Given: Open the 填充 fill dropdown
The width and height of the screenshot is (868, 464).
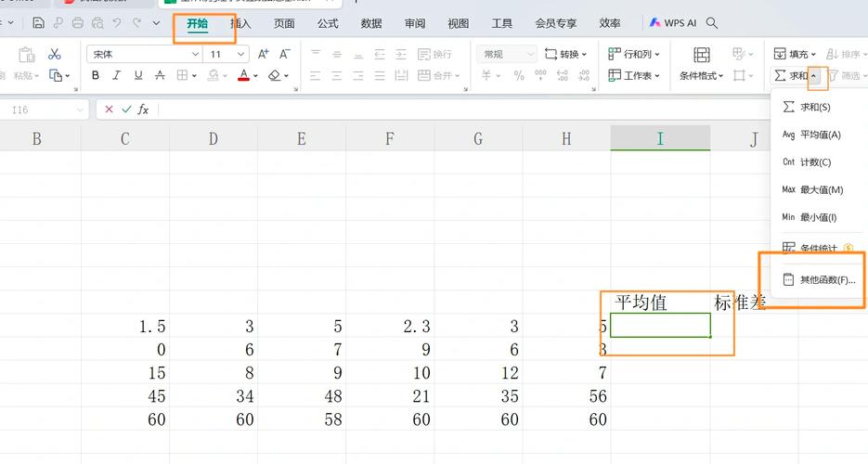Looking at the screenshot, I should 795,54.
